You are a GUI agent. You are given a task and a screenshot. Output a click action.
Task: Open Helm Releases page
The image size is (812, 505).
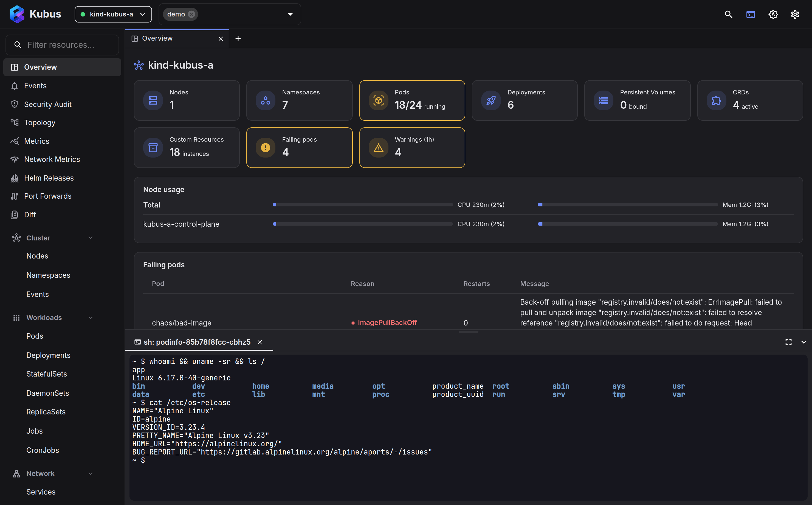click(63, 178)
